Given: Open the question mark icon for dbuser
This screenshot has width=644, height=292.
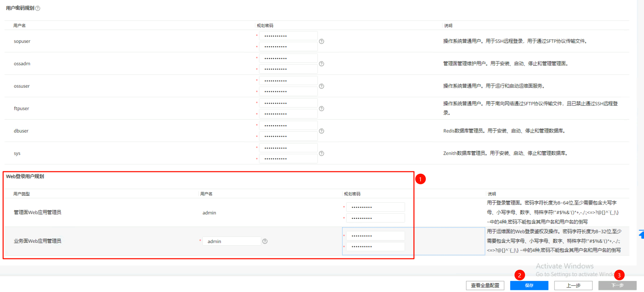Looking at the screenshot, I should click(x=321, y=131).
